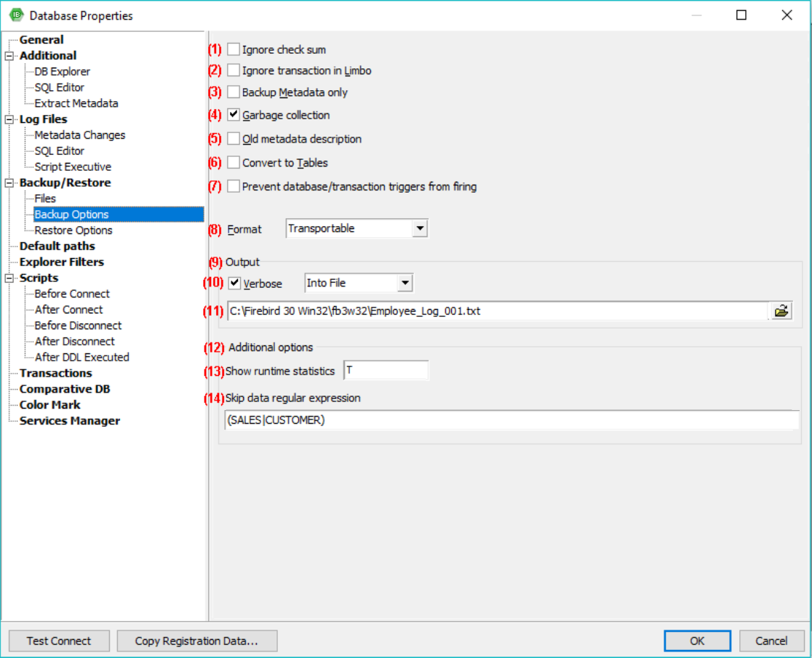This screenshot has width=812, height=658.
Task: Click Skip data regular expression field
Action: (x=512, y=420)
